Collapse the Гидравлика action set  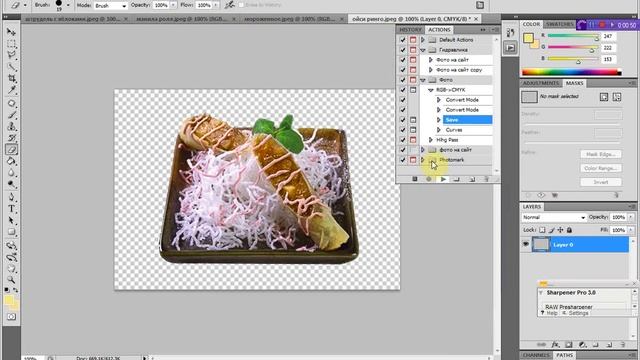pyautogui.click(x=423, y=50)
